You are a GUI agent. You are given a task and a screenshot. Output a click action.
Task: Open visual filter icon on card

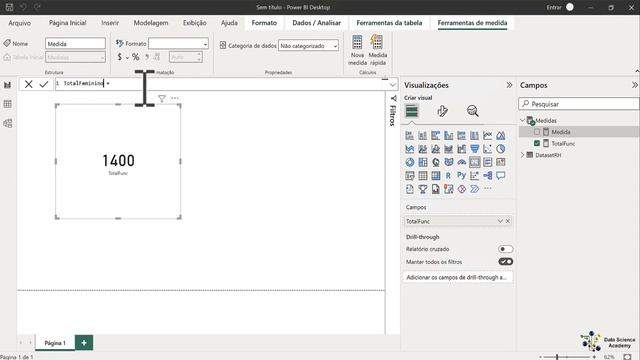(x=162, y=98)
